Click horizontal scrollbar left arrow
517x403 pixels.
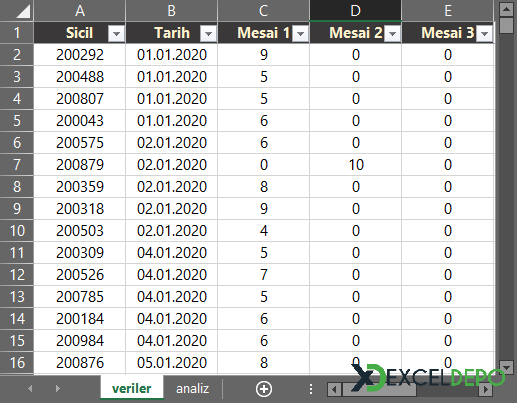coord(334,389)
